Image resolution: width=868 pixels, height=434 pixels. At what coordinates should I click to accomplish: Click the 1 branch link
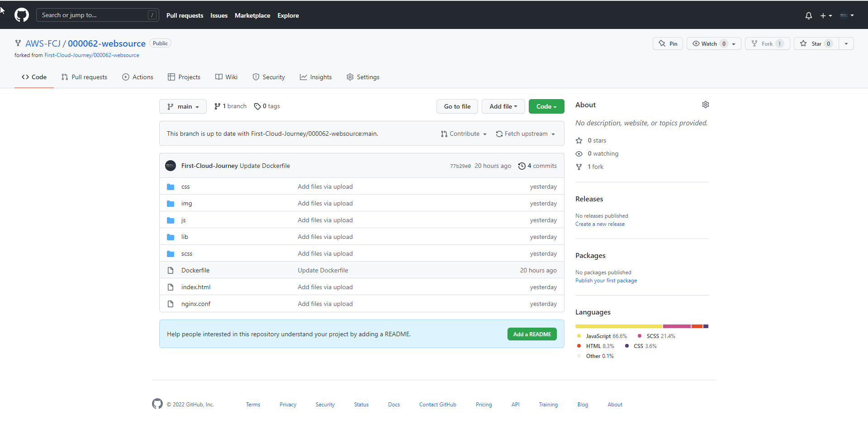coord(230,106)
